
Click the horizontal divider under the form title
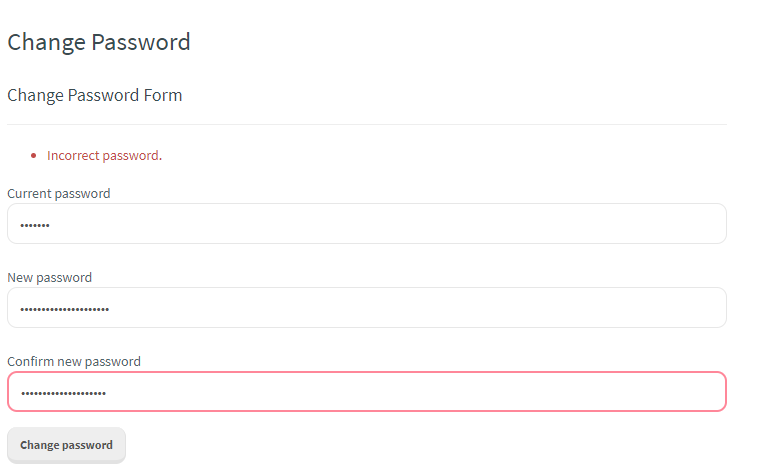[x=366, y=125]
